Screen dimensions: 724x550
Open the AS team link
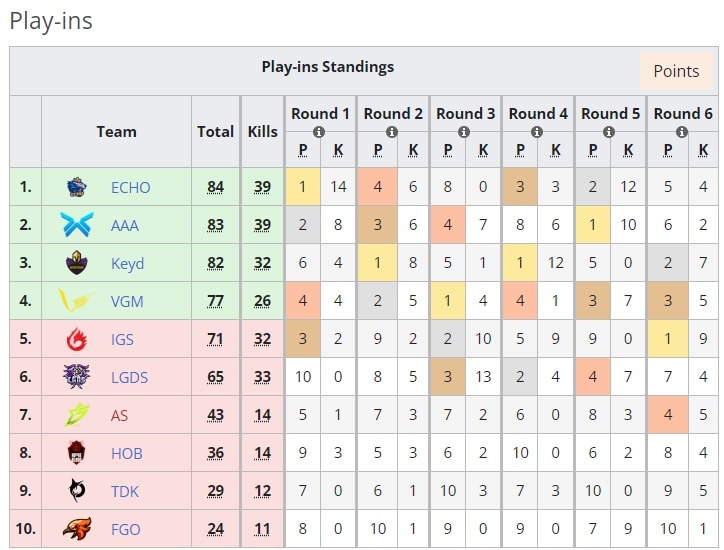[119, 415]
